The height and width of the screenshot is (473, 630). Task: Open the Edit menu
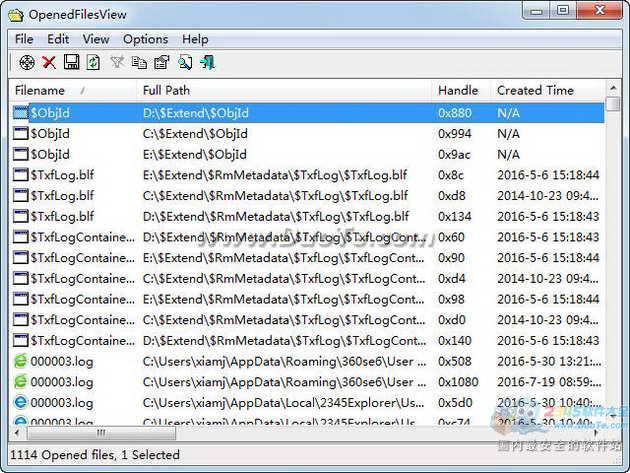point(58,39)
